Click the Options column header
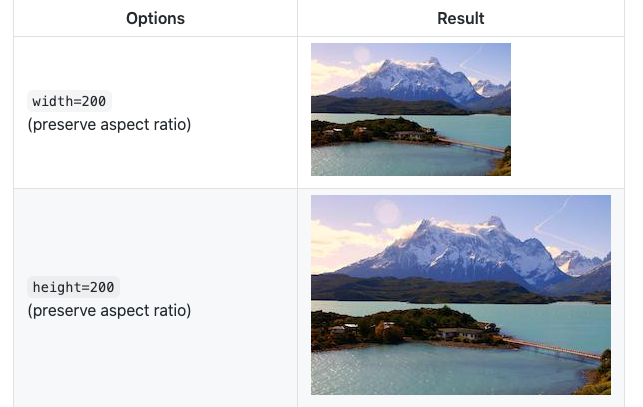This screenshot has width=643, height=407. [x=155, y=18]
